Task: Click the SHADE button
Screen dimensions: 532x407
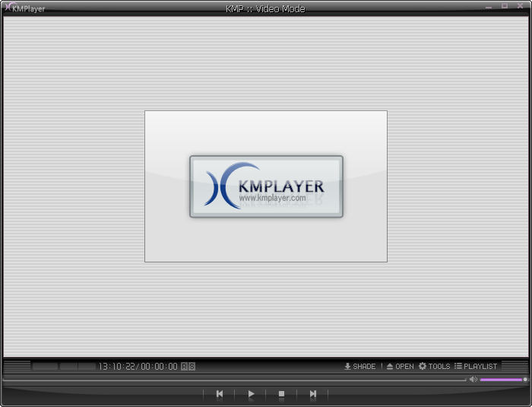Action: coord(360,366)
